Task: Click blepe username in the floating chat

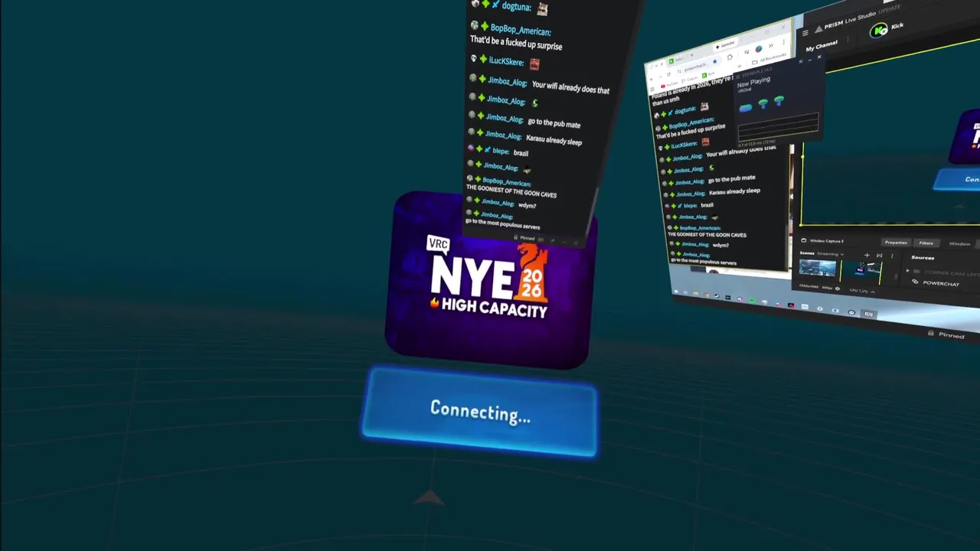Action: tap(501, 151)
